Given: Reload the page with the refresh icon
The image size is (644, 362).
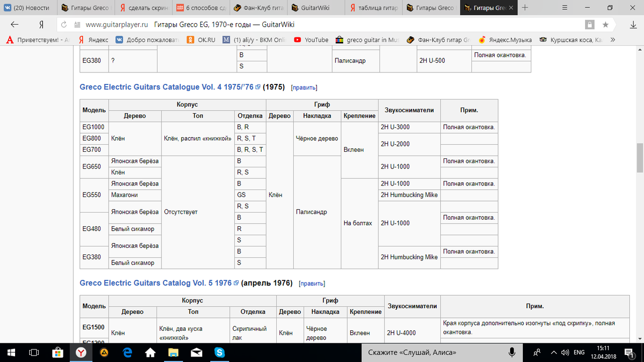Looking at the screenshot, I should pos(64,25).
